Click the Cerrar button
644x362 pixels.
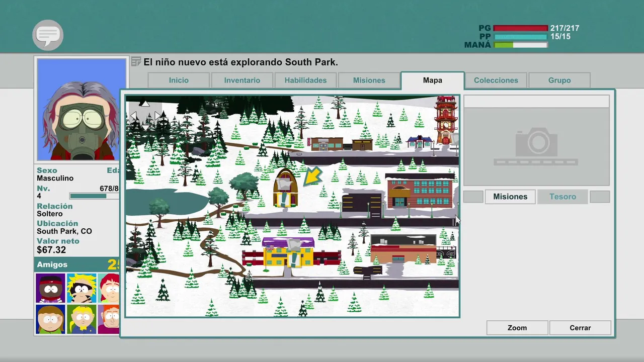580,328
